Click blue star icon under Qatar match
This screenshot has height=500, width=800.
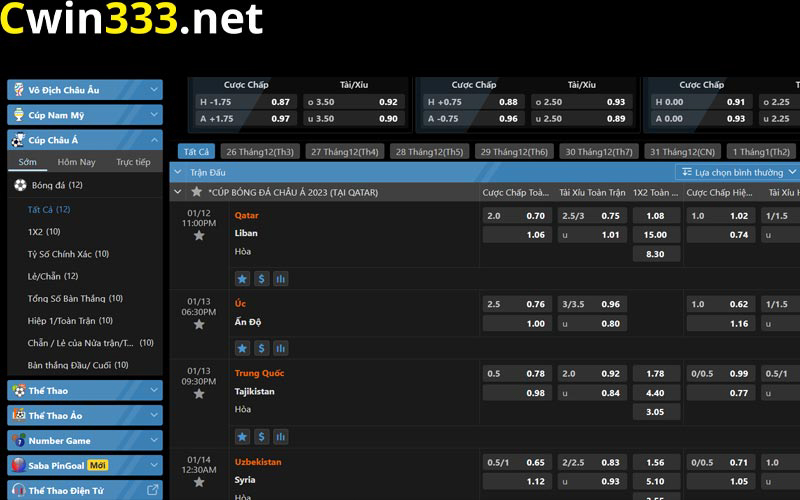point(242,279)
